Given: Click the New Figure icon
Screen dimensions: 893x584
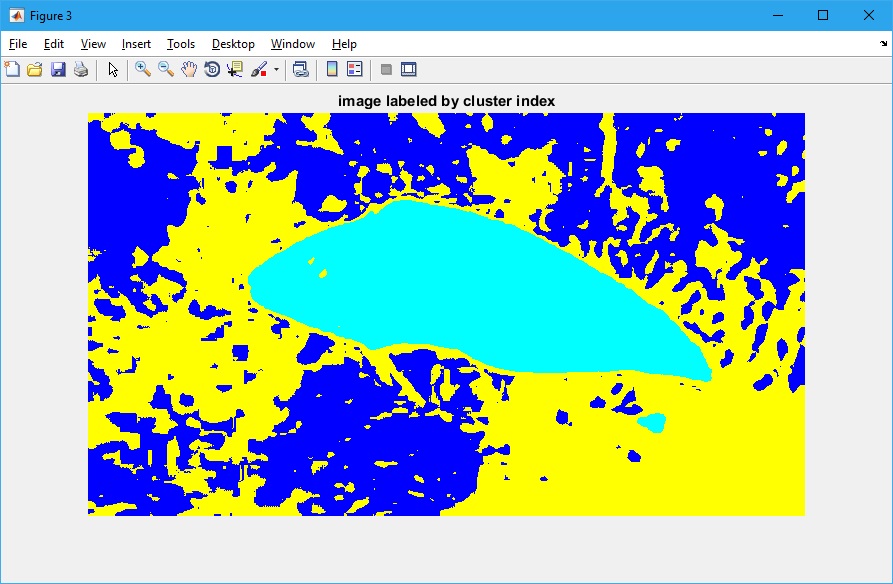Looking at the screenshot, I should click(12, 69).
